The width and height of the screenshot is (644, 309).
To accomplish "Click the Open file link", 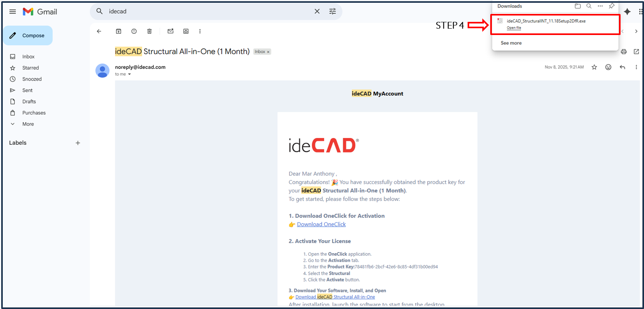I will (514, 28).
